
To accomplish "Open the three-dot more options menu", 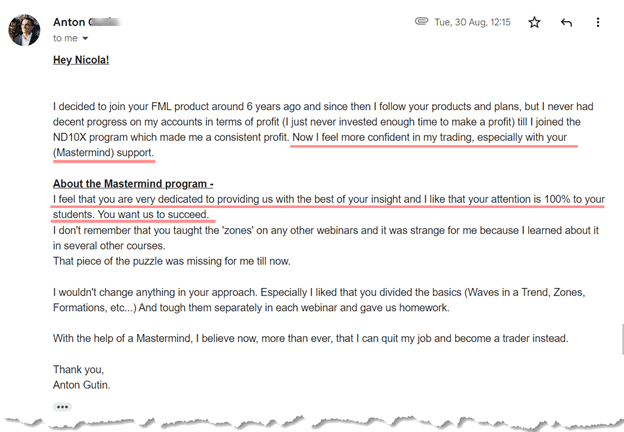I will (x=598, y=22).
